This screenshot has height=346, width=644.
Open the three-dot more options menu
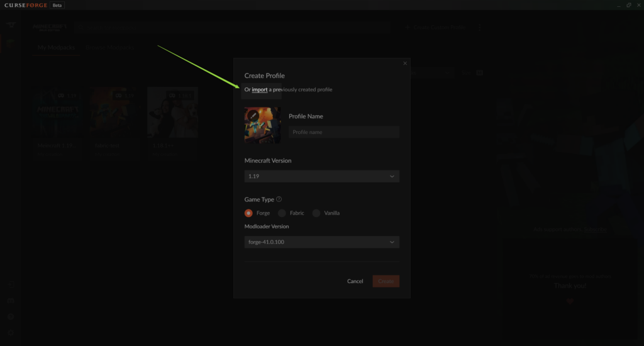pos(479,27)
